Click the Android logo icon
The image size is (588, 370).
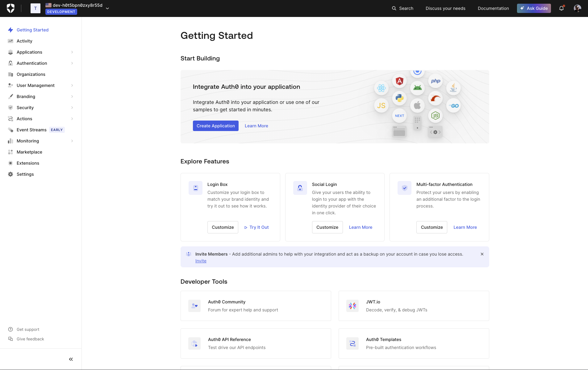click(x=417, y=88)
